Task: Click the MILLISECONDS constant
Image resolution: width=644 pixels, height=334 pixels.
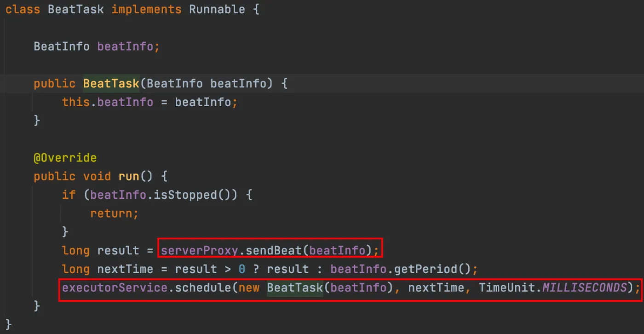Action: (x=584, y=288)
